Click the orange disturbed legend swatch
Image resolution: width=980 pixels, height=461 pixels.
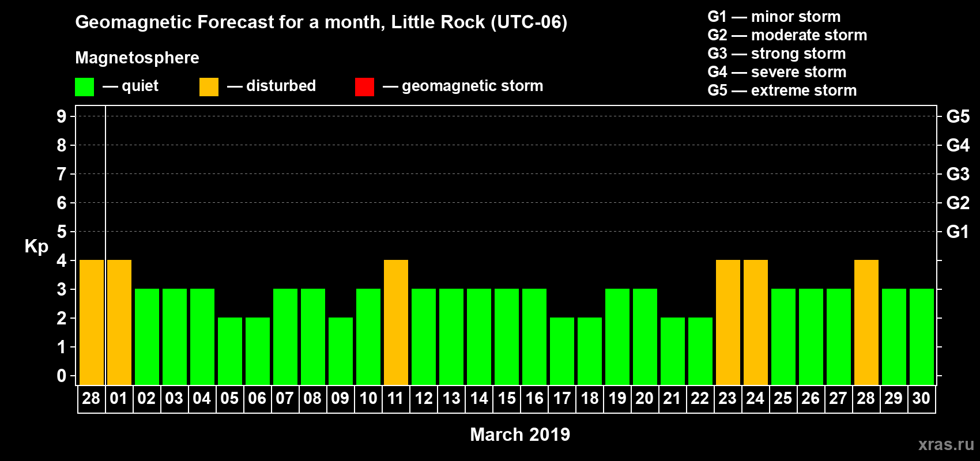[x=209, y=87]
